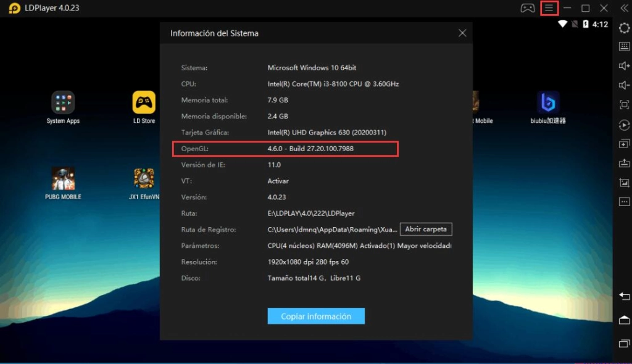This screenshot has height=364, width=632.
Task: Click the 7.9 GB total memory value
Action: [x=278, y=100]
